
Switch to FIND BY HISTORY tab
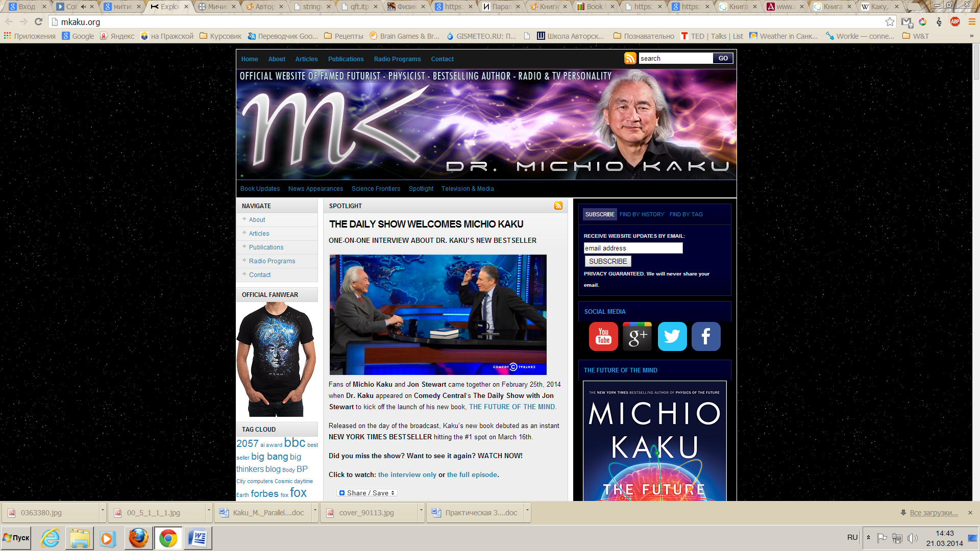[x=642, y=214]
